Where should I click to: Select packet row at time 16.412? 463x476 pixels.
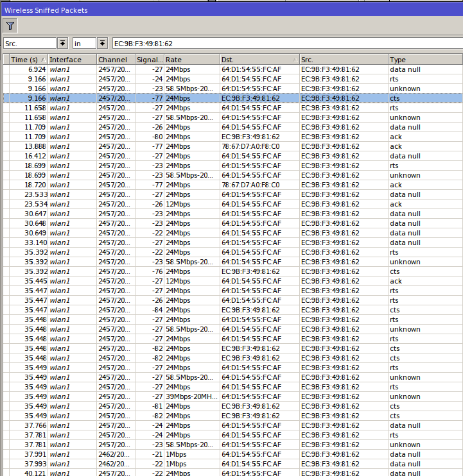click(x=233, y=156)
